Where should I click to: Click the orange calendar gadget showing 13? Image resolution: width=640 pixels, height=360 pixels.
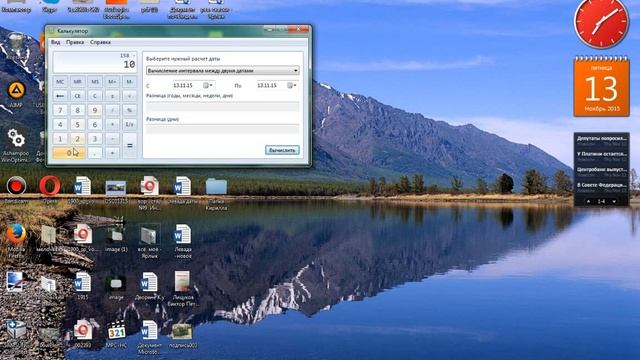601,87
